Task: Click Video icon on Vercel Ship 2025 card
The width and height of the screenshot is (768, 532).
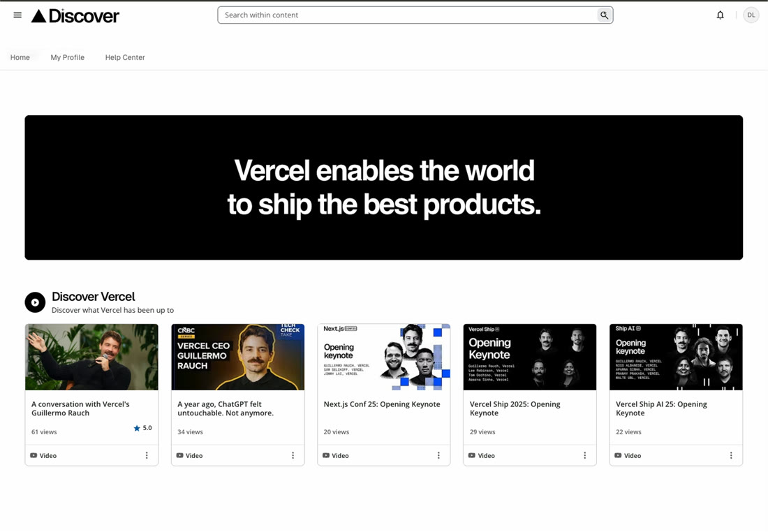Action: pos(472,456)
